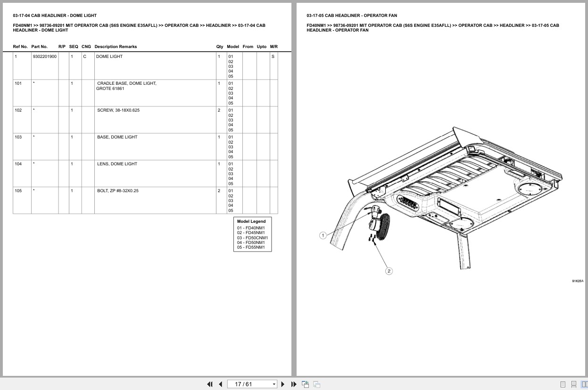588x390 pixels.
Task: Select the two-page facing view
Action: 584,384
